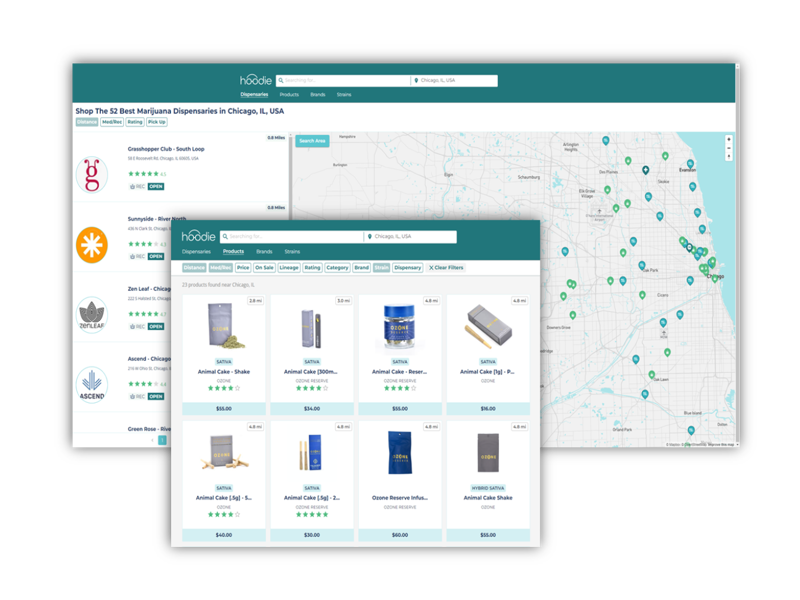The height and width of the screenshot is (600, 800).
Task: Open the Zen Leaf lotus logo
Action: (92, 315)
